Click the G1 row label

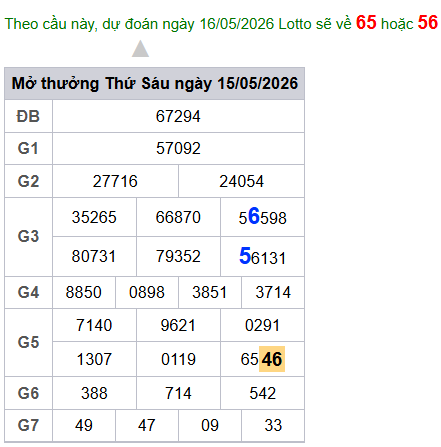[28, 149]
